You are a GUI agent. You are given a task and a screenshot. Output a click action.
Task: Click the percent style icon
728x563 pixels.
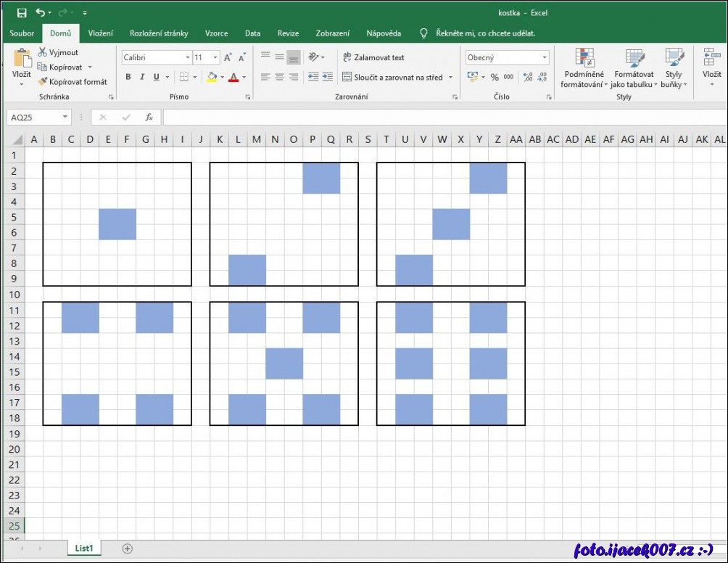tap(495, 77)
